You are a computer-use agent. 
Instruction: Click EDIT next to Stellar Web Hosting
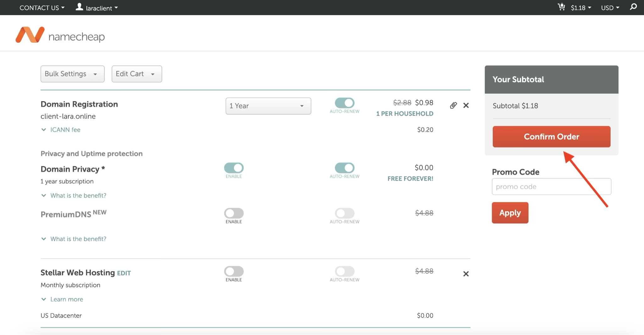click(x=124, y=273)
